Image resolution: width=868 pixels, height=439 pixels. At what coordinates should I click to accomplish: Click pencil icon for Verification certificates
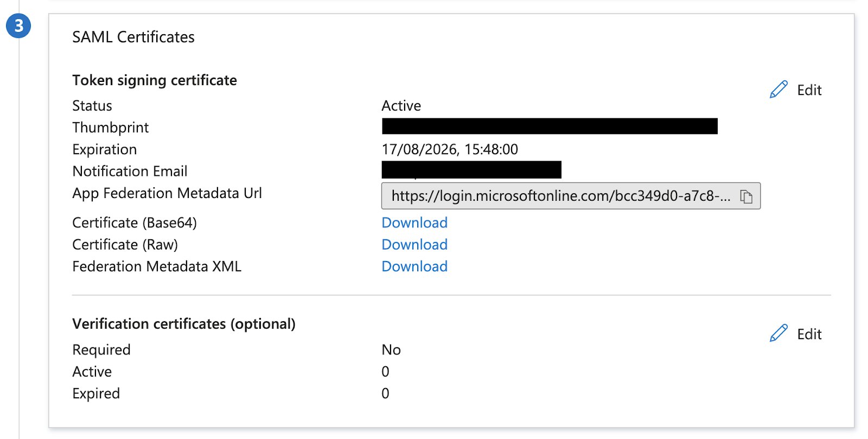pyautogui.click(x=778, y=333)
